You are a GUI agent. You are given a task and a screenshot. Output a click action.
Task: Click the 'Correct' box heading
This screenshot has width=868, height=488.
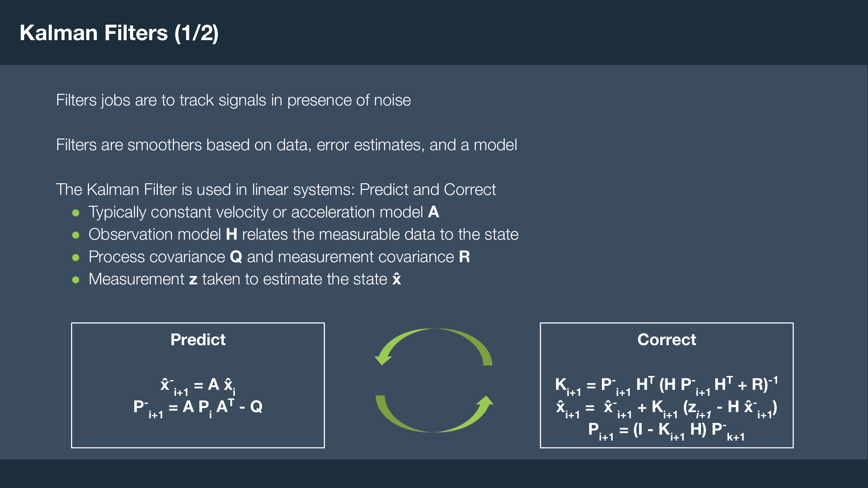[x=666, y=339]
